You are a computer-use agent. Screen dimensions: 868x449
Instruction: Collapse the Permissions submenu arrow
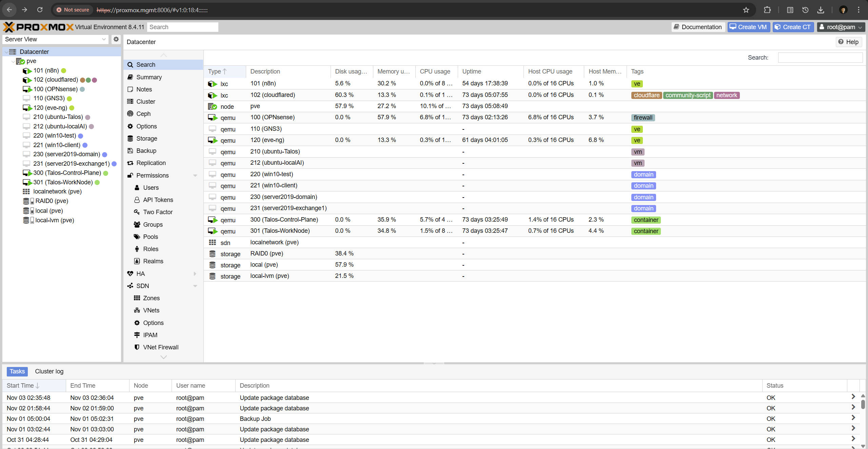195,176
